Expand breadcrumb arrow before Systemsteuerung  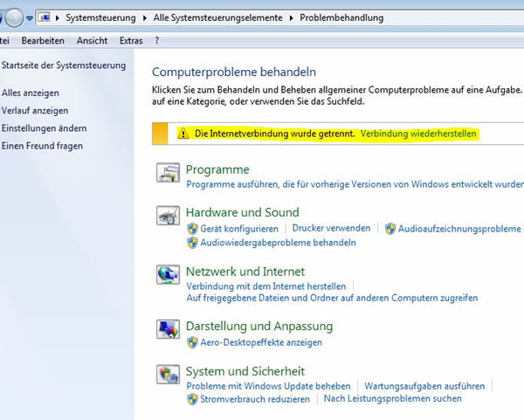point(58,17)
